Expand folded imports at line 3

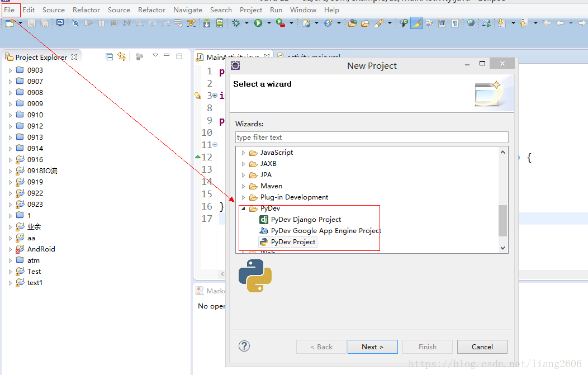tap(215, 95)
